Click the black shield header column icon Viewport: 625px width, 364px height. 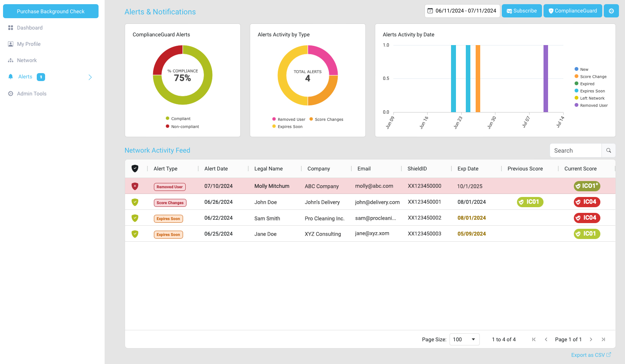click(135, 169)
